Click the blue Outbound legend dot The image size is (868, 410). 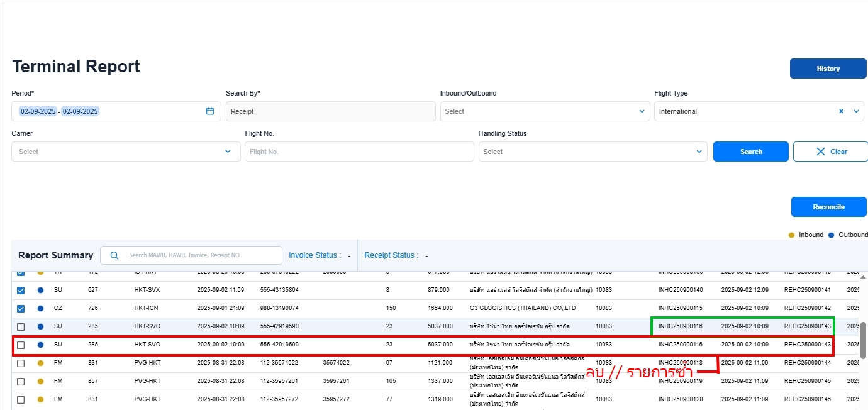point(831,235)
